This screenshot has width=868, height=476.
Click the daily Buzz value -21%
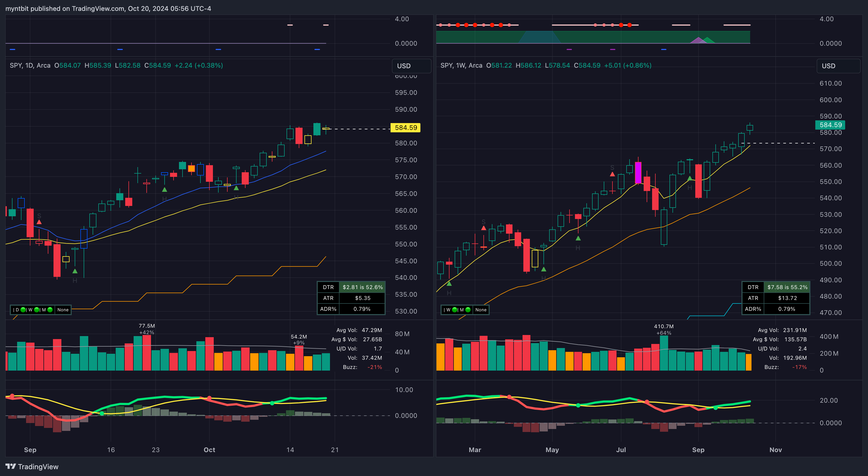pos(375,367)
